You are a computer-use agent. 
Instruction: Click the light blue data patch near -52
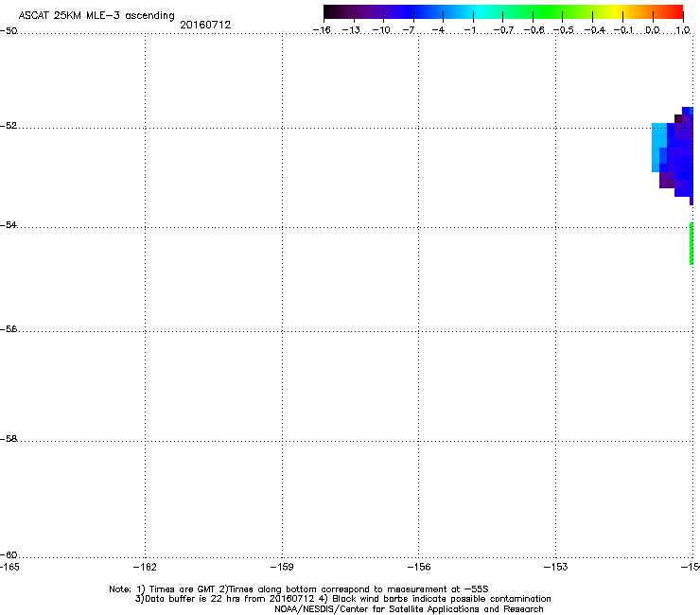[657, 143]
